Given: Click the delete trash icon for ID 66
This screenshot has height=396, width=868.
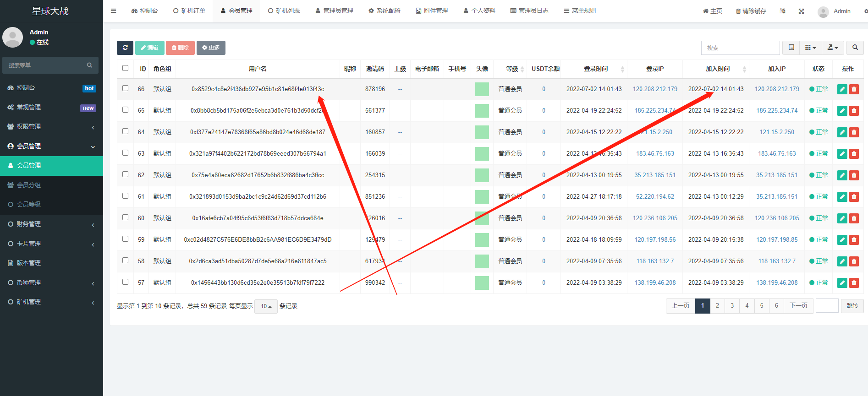Looking at the screenshot, I should [854, 89].
